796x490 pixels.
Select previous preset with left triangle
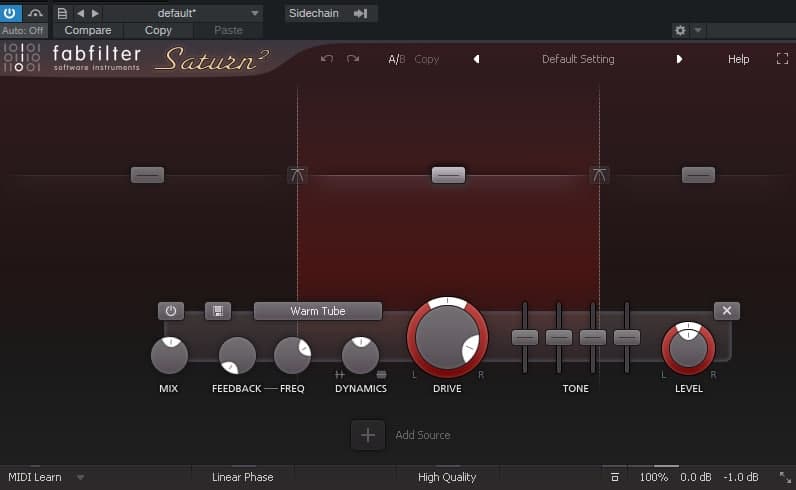click(476, 59)
